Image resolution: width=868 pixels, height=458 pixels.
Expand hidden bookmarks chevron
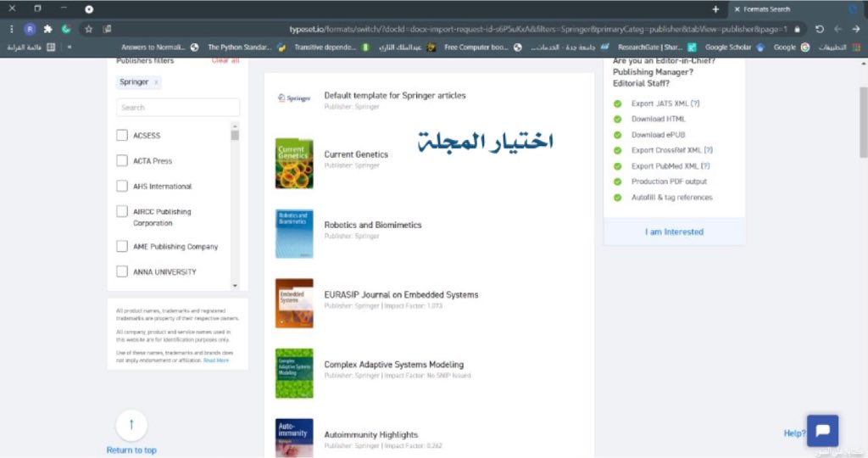[x=70, y=47]
